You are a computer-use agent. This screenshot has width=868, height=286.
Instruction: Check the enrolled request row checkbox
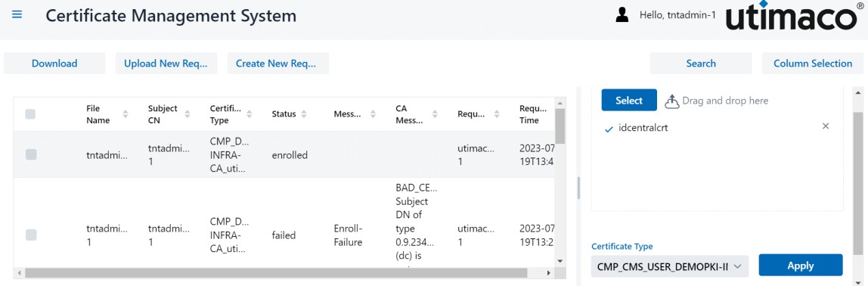click(x=31, y=155)
